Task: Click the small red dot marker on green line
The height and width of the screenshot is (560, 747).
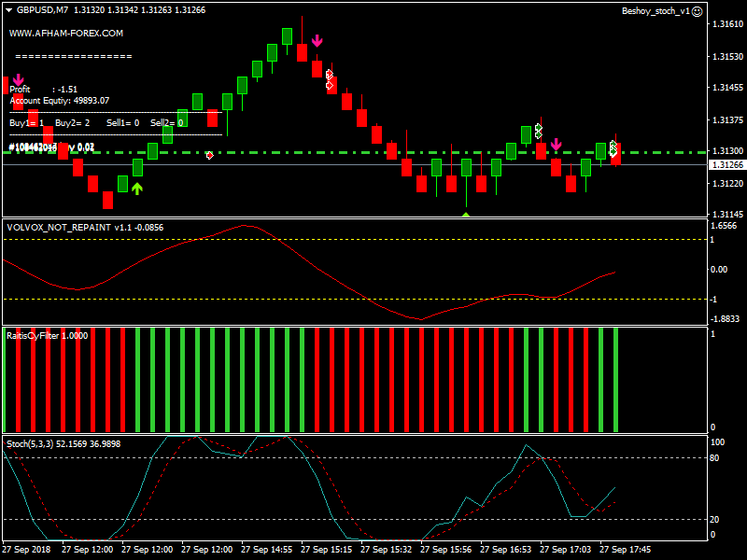Action: coord(209,155)
